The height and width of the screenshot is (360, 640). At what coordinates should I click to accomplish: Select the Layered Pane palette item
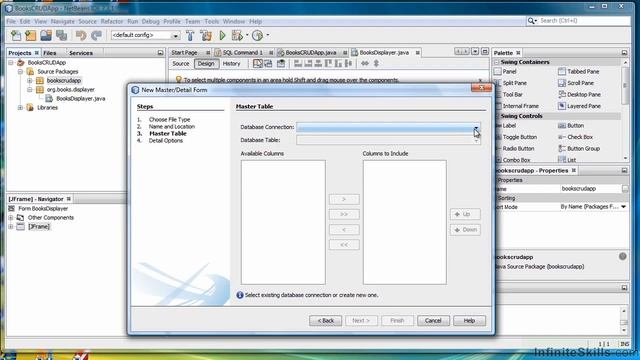pos(579,106)
